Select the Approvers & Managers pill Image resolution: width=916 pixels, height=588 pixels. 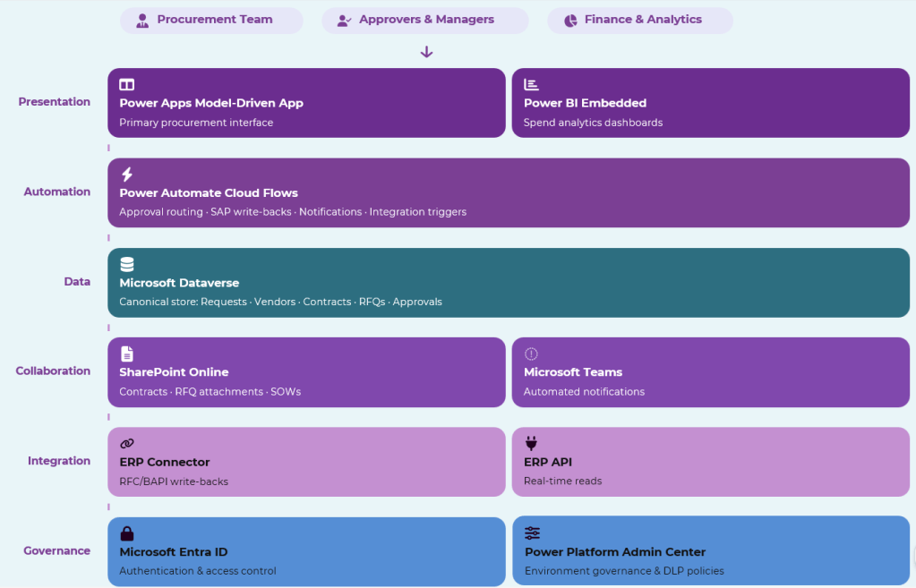[424, 21]
